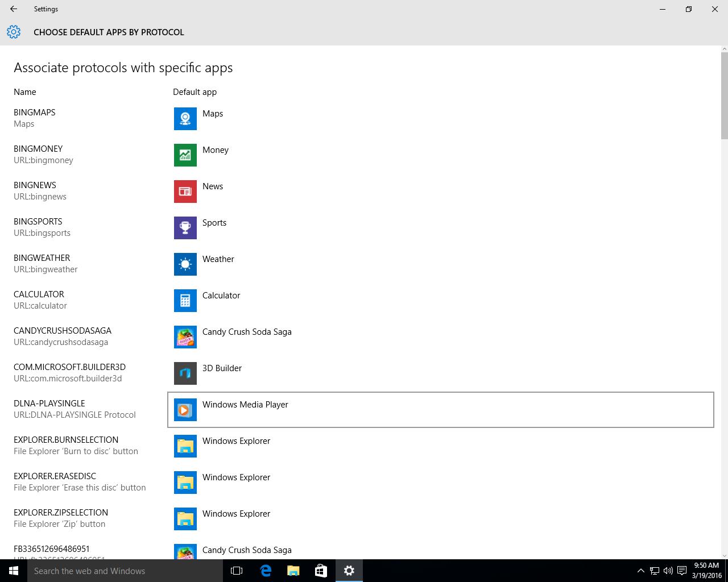Screen dimensions: 728x582
Task: Click the "Default app" column header
Action: pyautogui.click(x=195, y=92)
